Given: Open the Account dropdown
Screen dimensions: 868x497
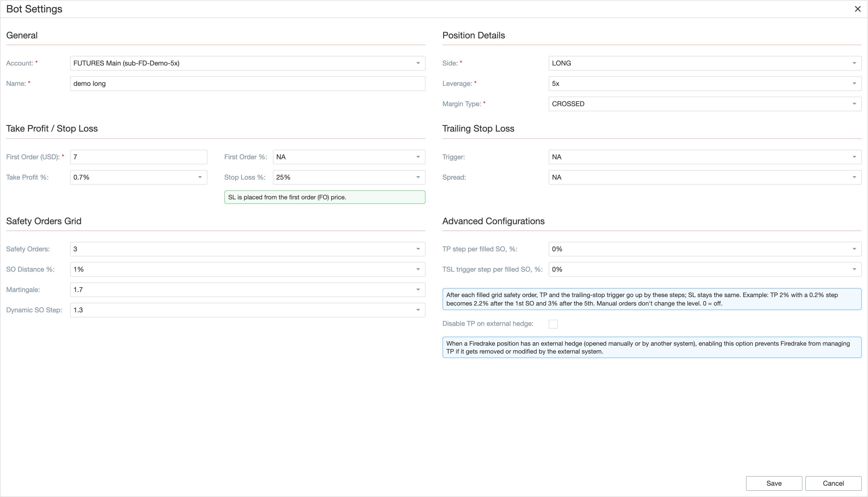Looking at the screenshot, I should coord(248,63).
